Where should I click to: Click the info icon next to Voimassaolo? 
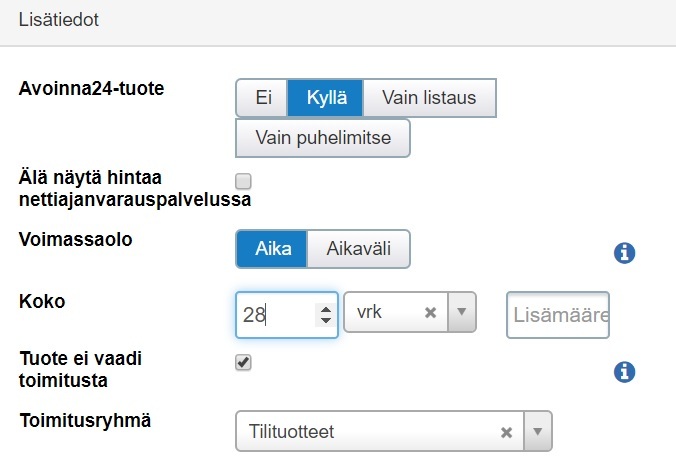coord(624,254)
